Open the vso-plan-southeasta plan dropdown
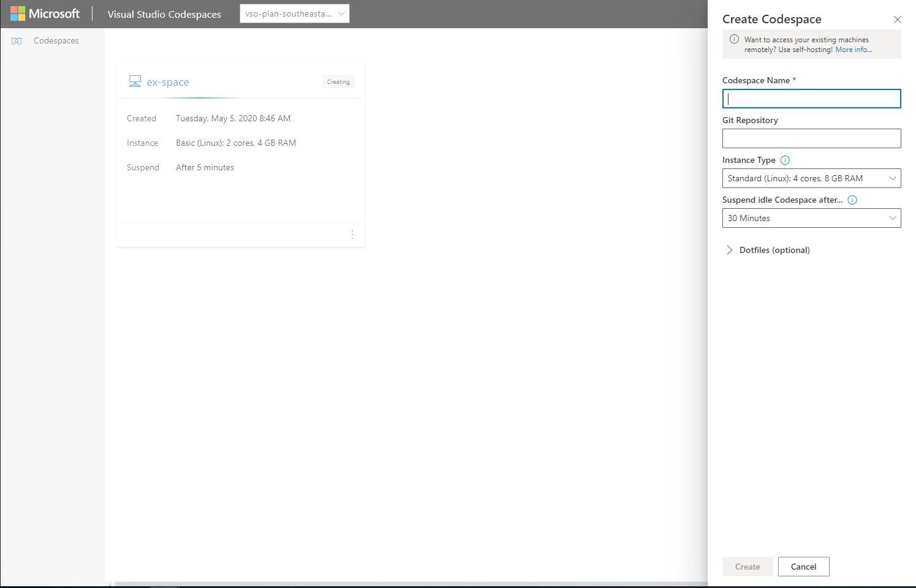This screenshot has height=588, width=916. coord(295,13)
